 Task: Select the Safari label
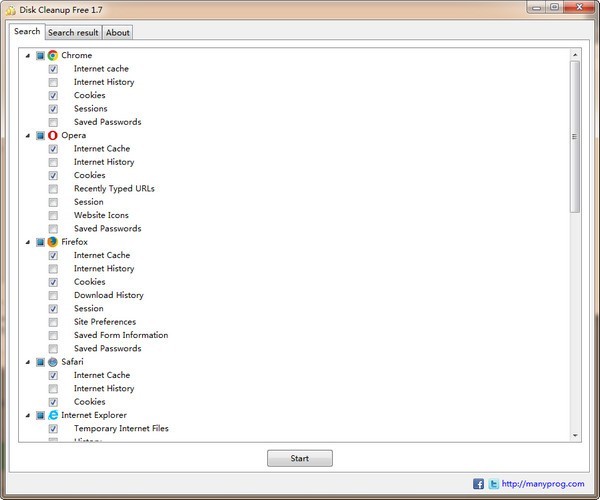[72, 362]
